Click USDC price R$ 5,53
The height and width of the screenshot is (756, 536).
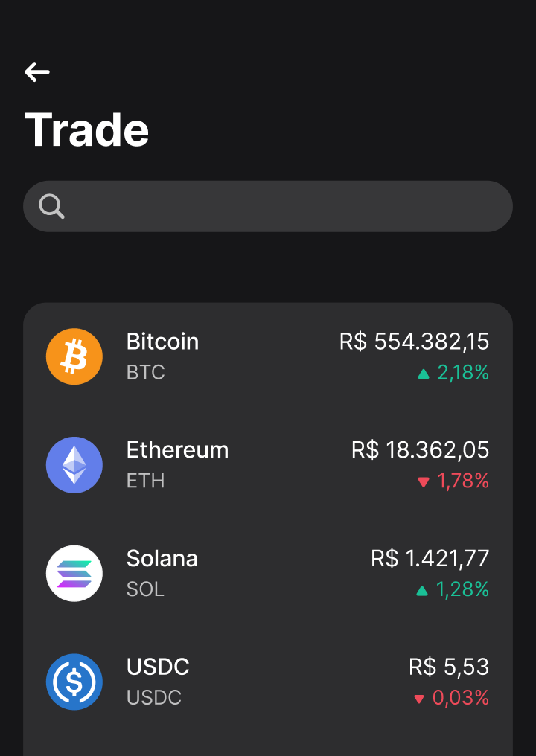(449, 667)
